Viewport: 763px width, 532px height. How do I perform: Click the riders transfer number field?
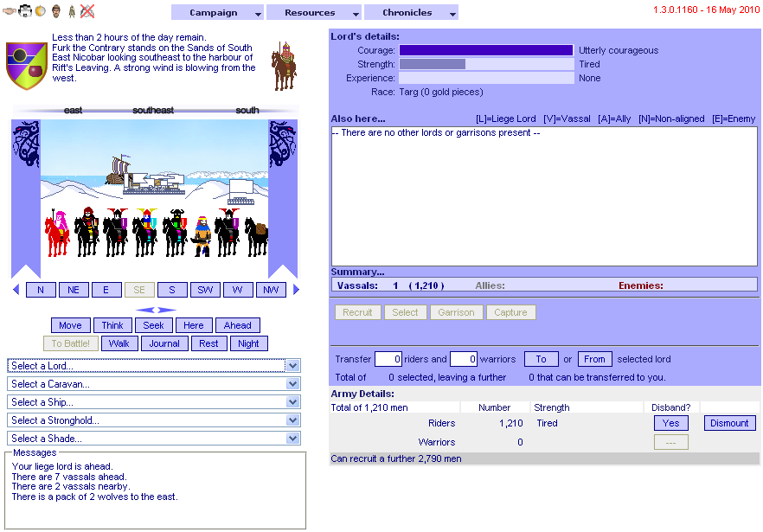point(388,359)
